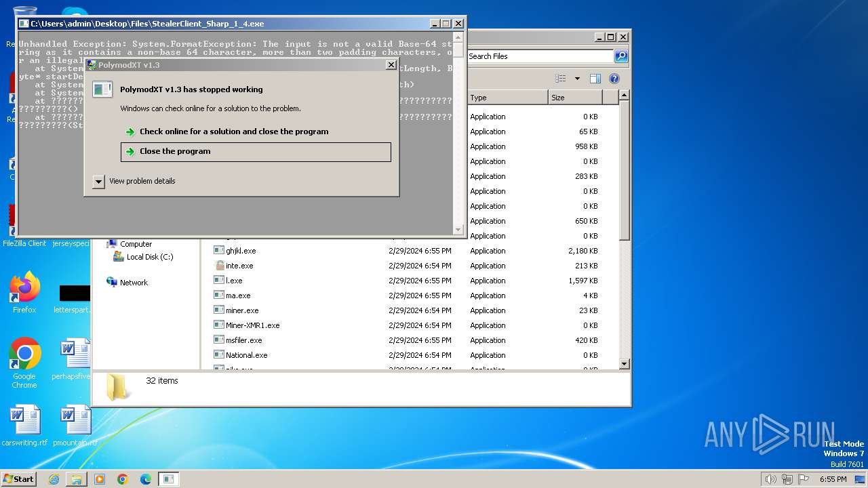868x488 pixels.
Task: Open the network tray icon
Action: 787,479
